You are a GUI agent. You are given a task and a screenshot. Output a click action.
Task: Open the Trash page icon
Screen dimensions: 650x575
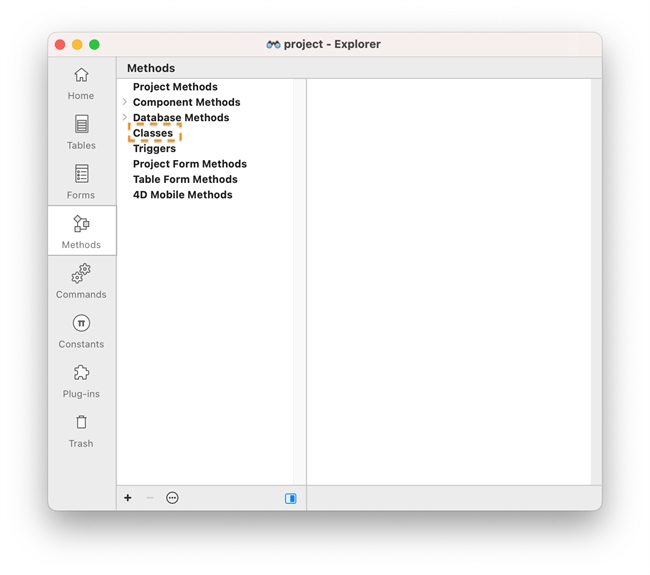point(81,423)
